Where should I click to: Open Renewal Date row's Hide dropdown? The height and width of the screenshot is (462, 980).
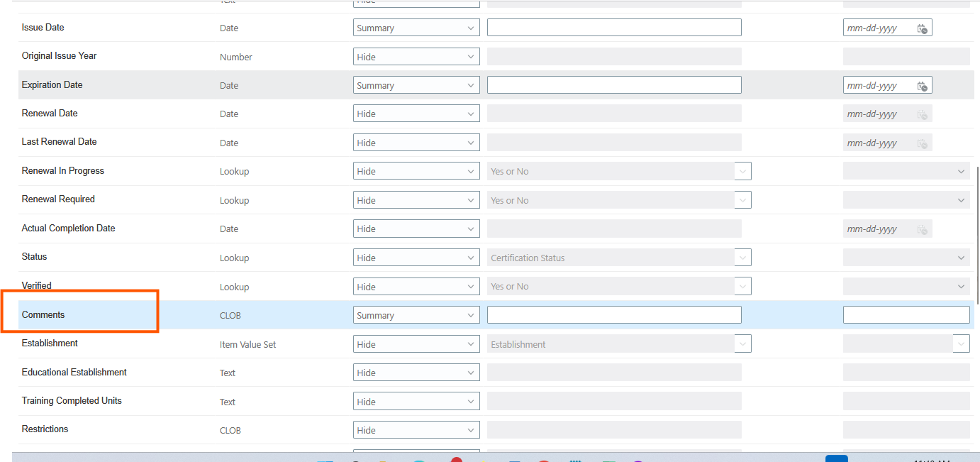pyautogui.click(x=416, y=114)
